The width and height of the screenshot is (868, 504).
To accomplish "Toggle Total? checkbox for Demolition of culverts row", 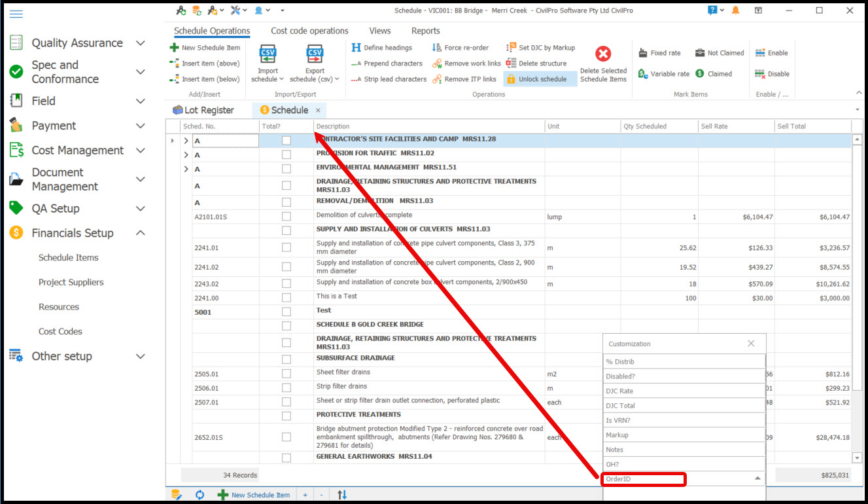I will [286, 216].
